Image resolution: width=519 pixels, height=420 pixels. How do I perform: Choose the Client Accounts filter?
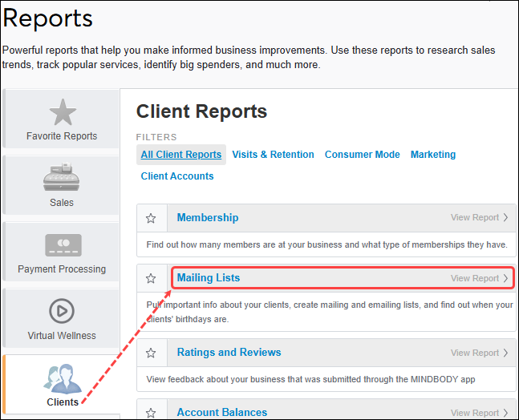tap(177, 176)
